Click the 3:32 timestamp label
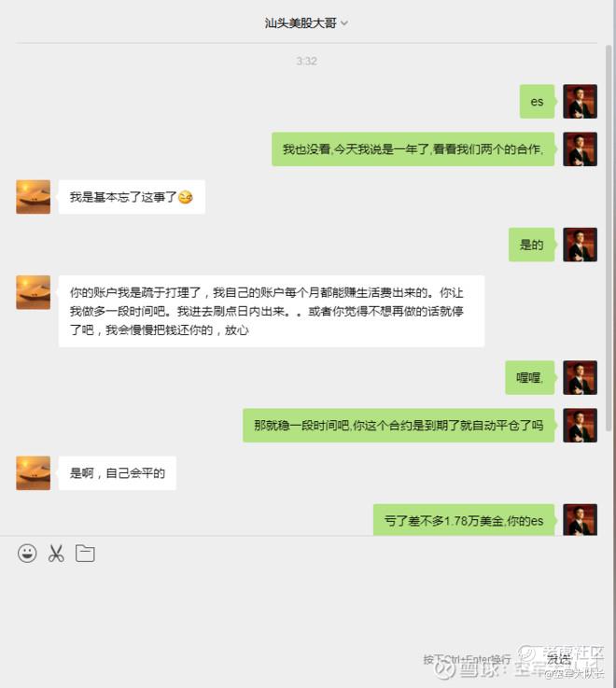Image resolution: width=616 pixels, height=688 pixels. 307,61
